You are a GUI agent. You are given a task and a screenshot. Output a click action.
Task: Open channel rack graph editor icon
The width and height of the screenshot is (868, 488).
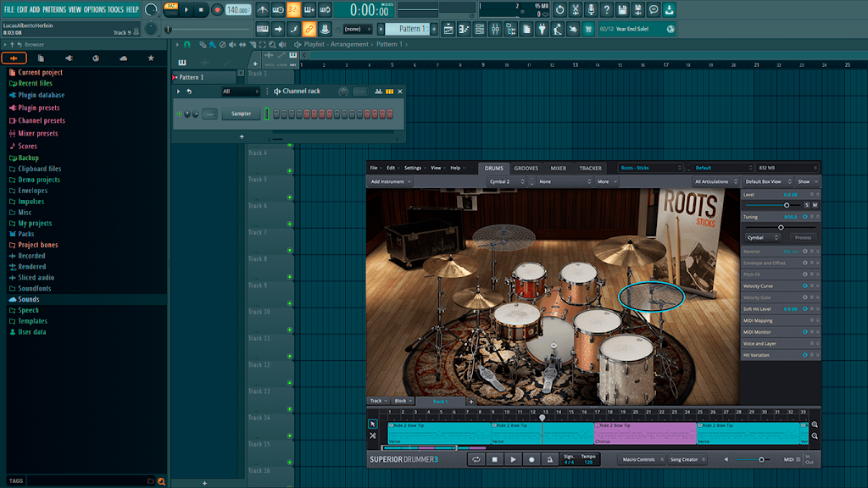379,91
